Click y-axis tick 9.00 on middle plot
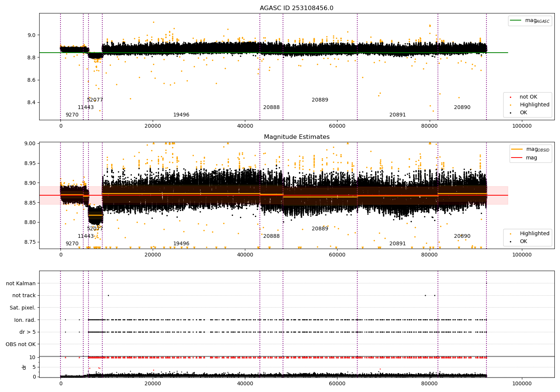This screenshot has width=560, height=392. [x=29, y=143]
